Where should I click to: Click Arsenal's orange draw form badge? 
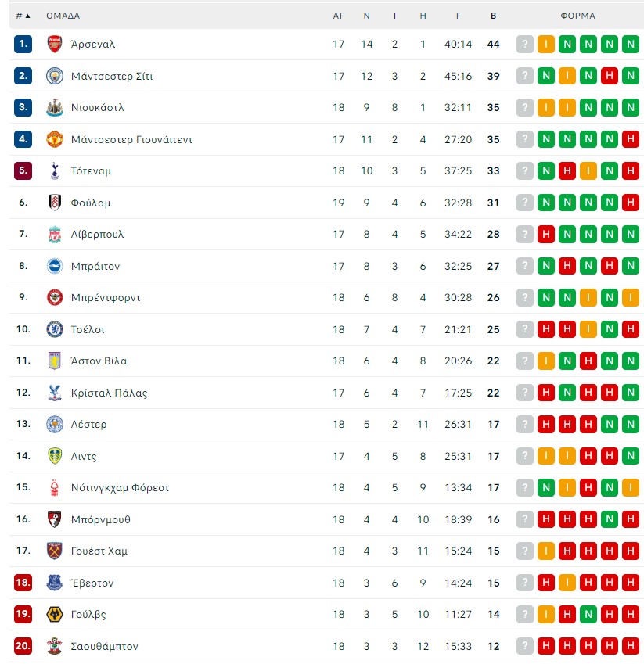(545, 44)
